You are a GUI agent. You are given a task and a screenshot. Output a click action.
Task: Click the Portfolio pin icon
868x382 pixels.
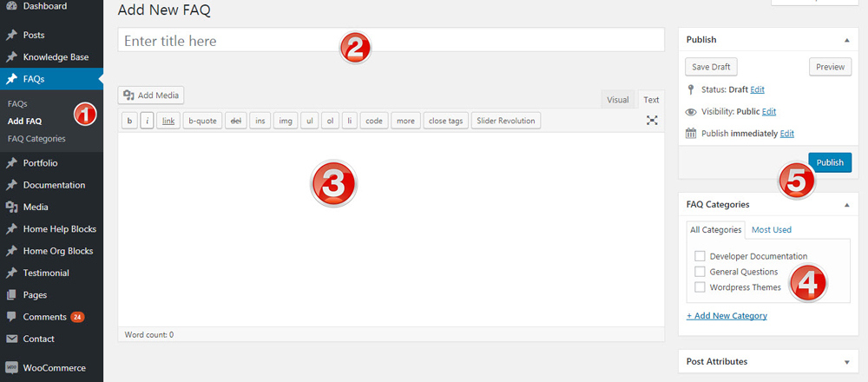tap(11, 162)
